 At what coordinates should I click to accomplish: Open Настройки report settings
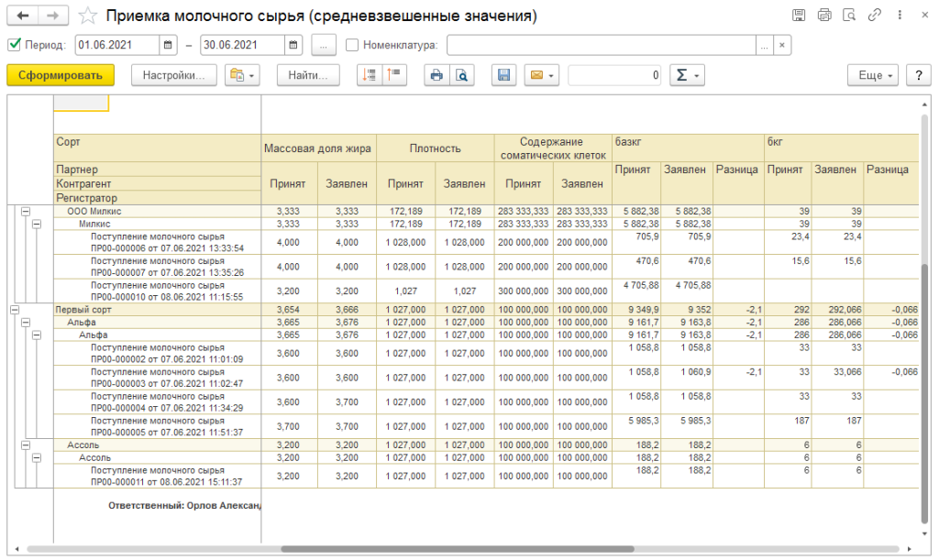[174, 75]
